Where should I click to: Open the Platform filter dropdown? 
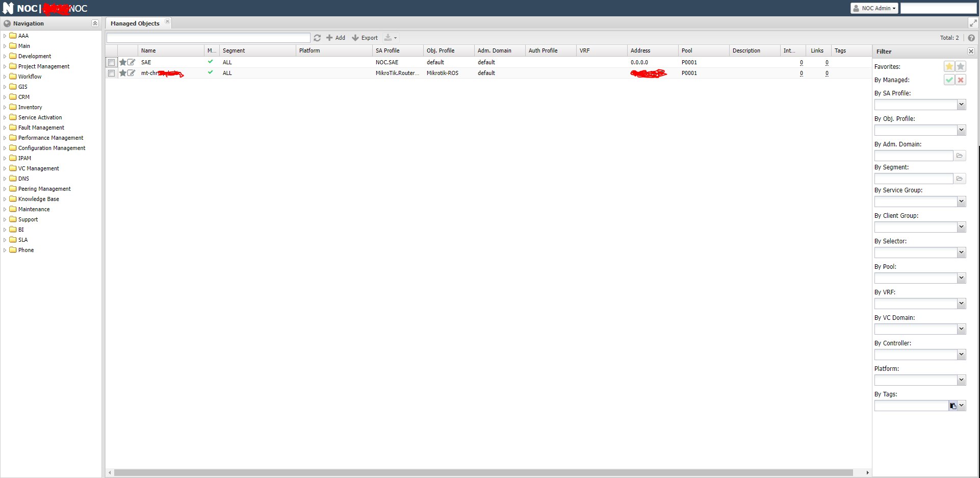click(x=961, y=380)
